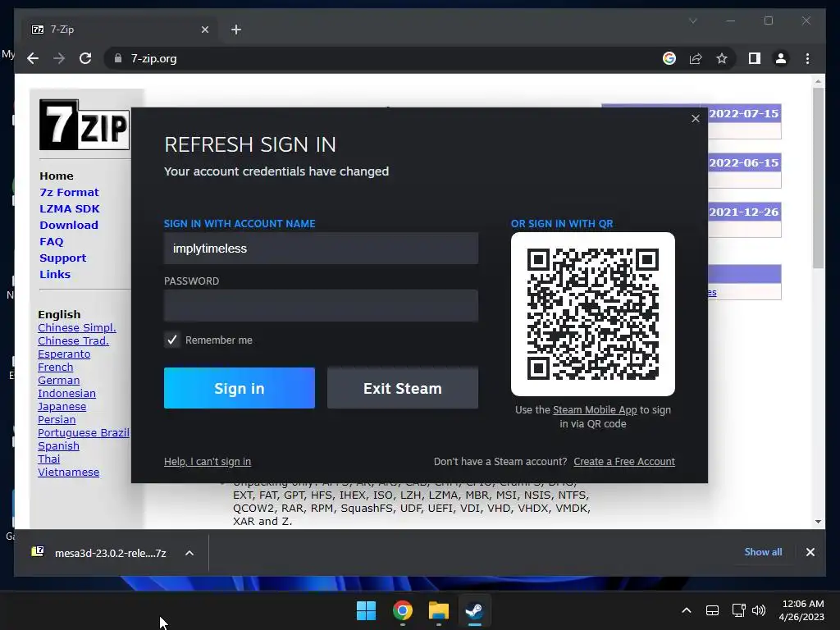Close the 7-Zip browser tab

[x=204, y=30]
